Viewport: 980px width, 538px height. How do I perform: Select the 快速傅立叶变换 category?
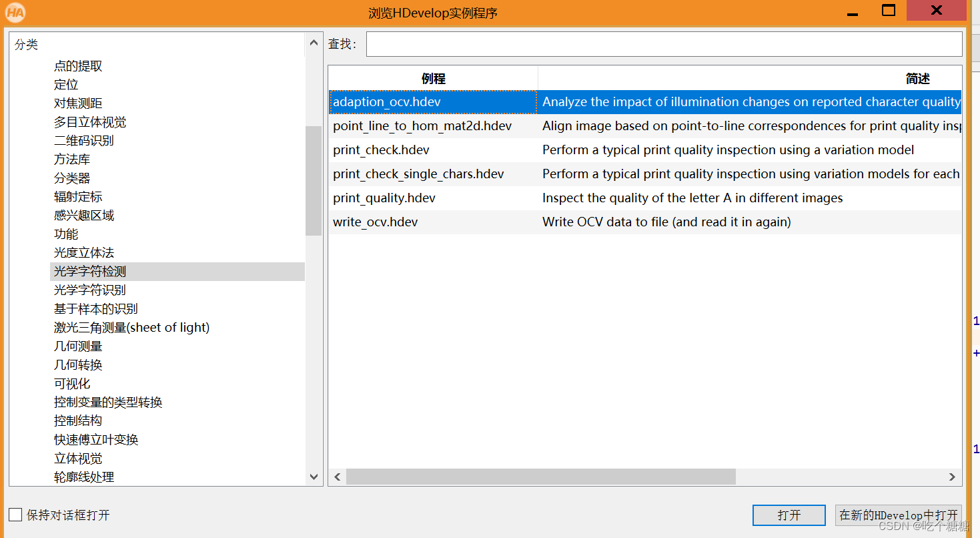(x=96, y=440)
